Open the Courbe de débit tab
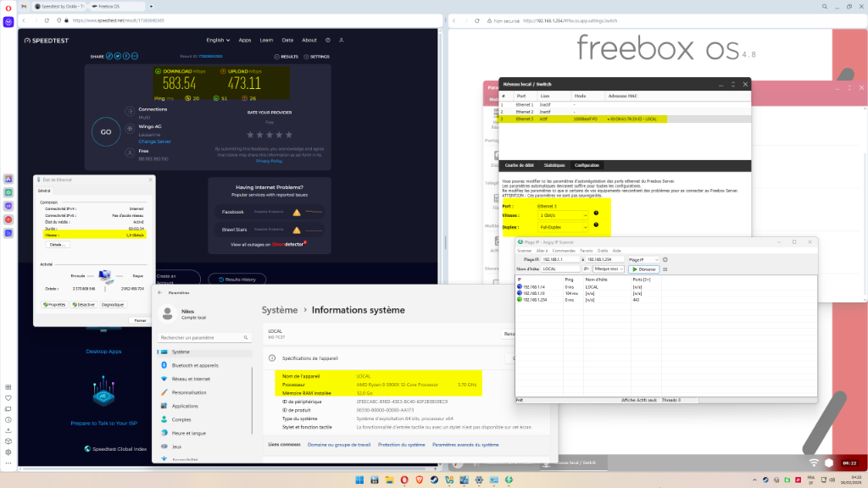The image size is (868, 488). click(x=520, y=165)
